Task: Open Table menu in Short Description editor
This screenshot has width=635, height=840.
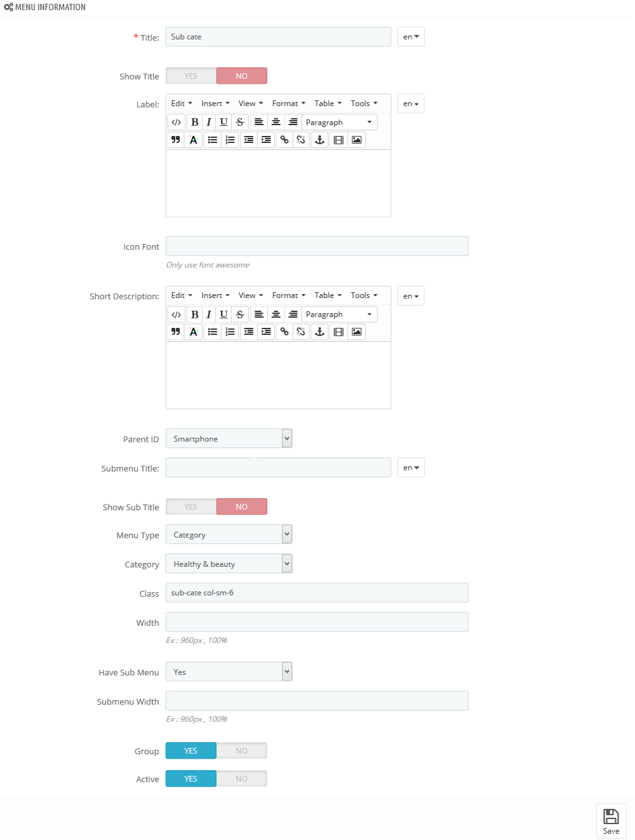Action: 328,295
